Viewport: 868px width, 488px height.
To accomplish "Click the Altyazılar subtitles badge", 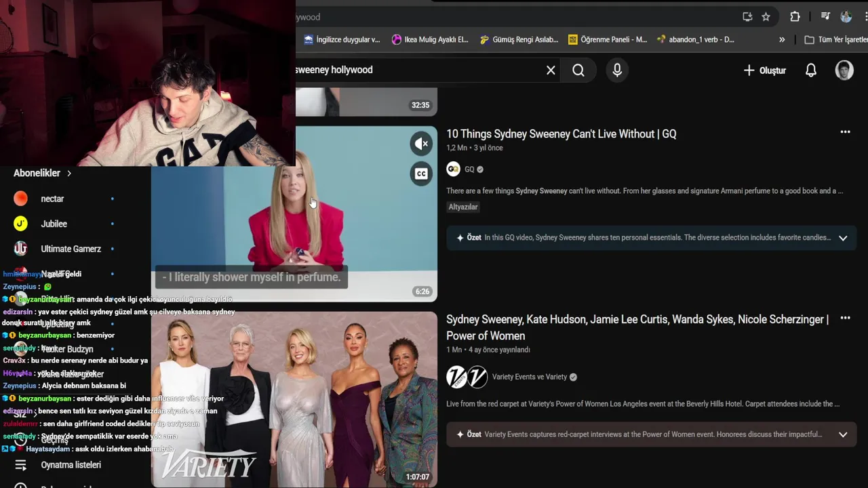I will (x=463, y=207).
